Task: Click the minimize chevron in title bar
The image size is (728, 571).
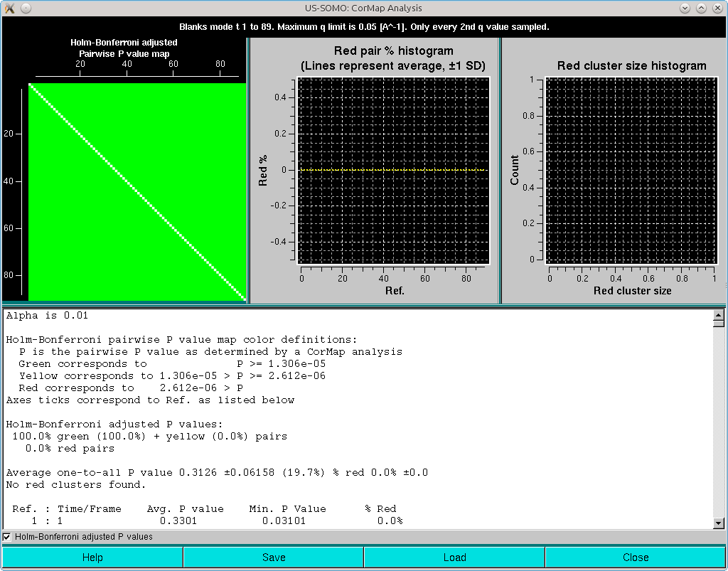Action: [684, 8]
